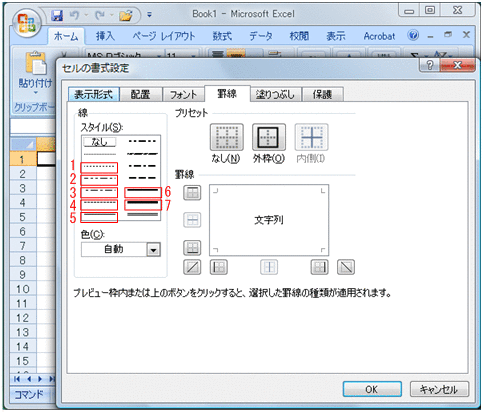Image resolution: width=484 pixels, height=413 pixels.
Task: Click the Select All corner of the sheet
Action: coord(23,145)
